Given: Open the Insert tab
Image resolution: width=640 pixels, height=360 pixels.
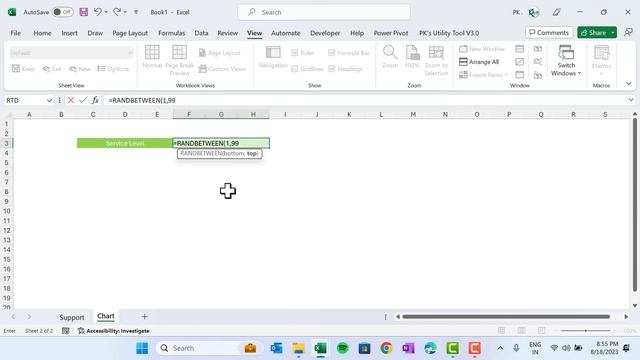Looking at the screenshot, I should (69, 33).
